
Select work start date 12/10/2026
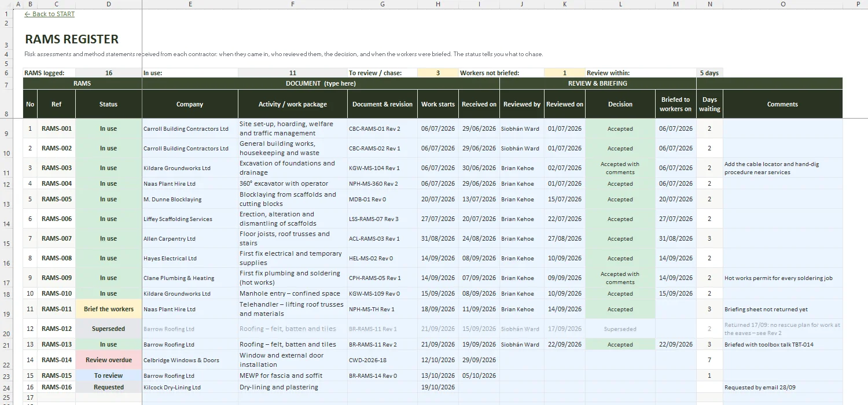(438, 360)
